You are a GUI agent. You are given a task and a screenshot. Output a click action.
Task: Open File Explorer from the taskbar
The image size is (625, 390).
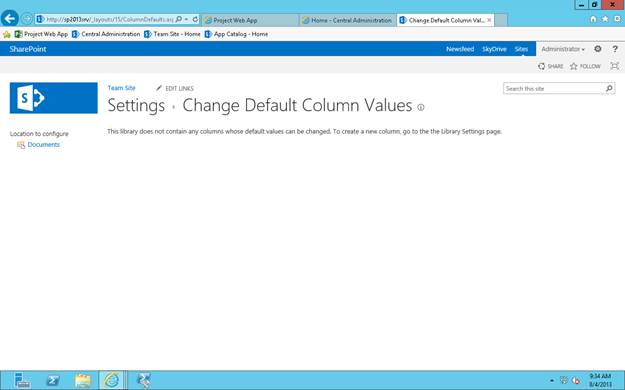click(83, 380)
